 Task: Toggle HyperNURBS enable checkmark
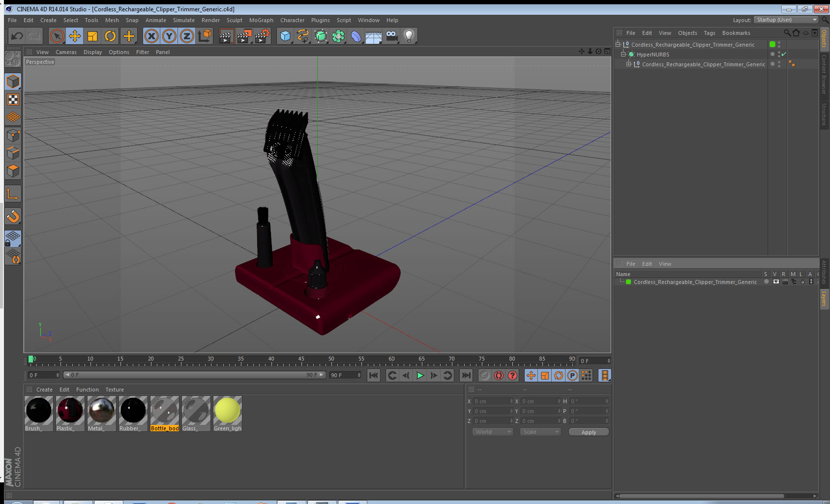pos(784,54)
